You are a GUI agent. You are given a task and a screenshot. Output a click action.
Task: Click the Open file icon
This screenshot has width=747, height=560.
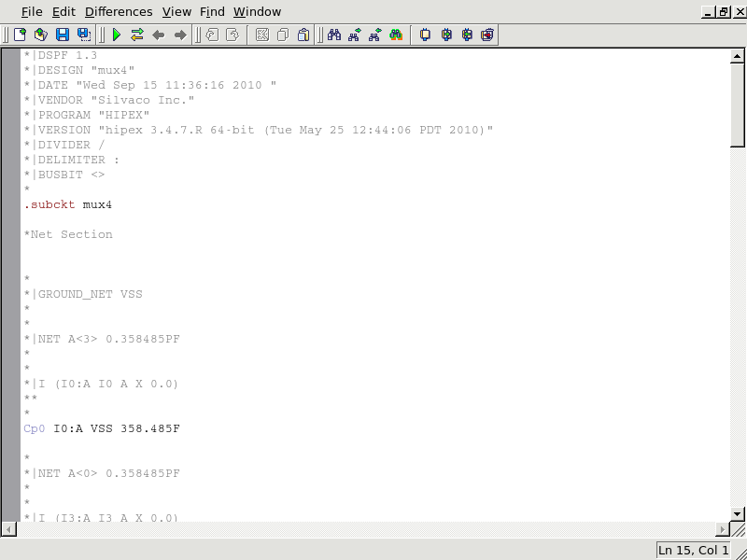[40, 35]
